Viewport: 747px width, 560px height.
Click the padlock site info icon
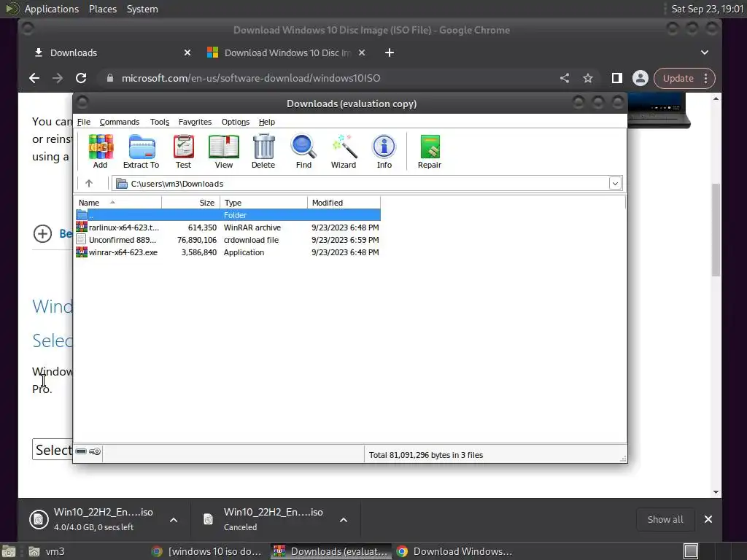point(110,78)
